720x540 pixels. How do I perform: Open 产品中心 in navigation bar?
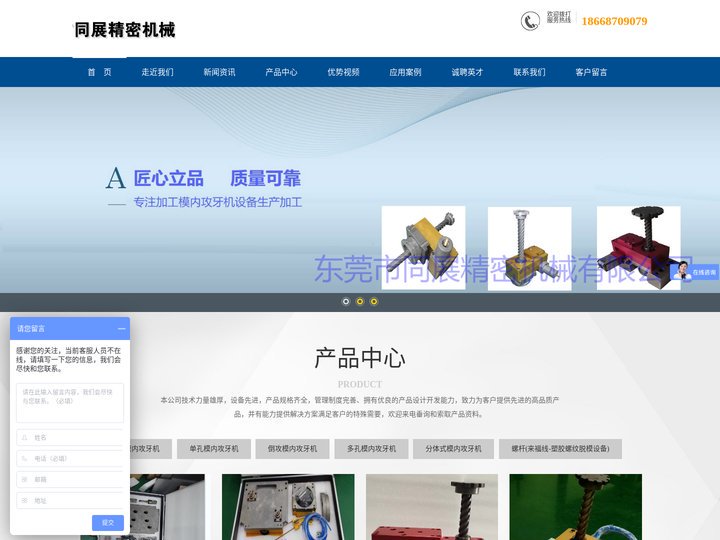[281, 72]
